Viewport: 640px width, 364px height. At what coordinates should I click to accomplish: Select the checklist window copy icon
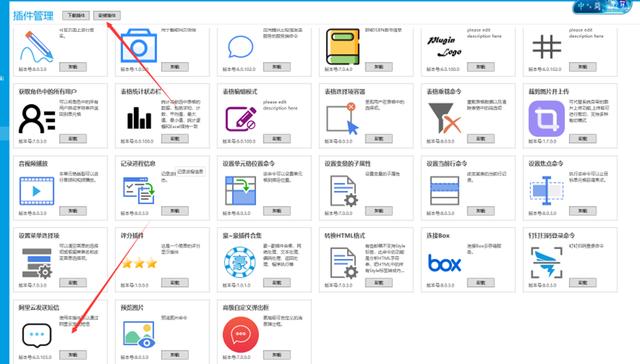point(139,190)
